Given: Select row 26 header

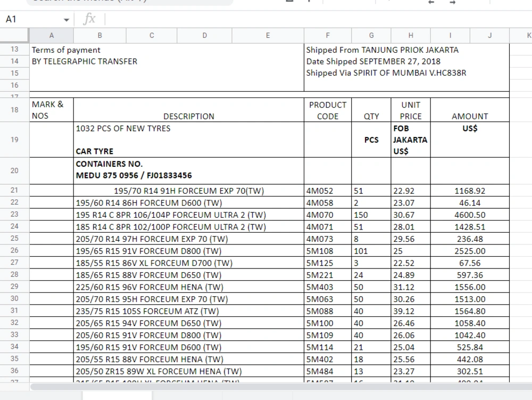Looking at the screenshot, I should (14, 250).
